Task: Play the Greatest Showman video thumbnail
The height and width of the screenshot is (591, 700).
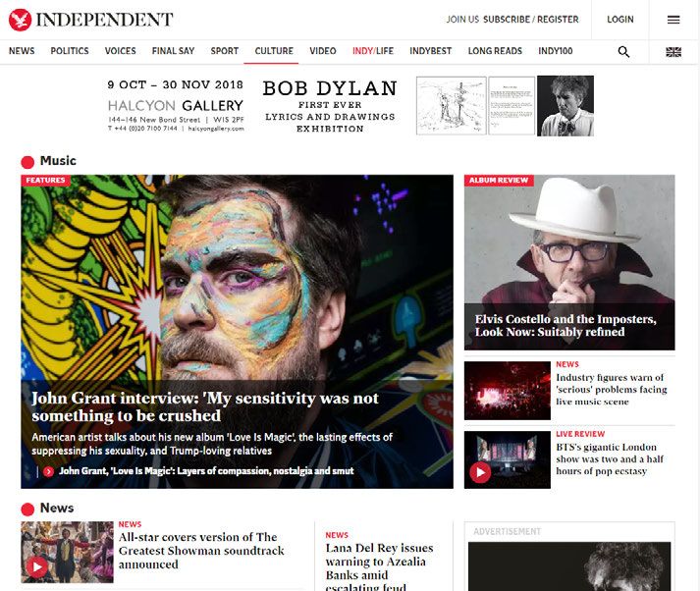Action: (x=37, y=566)
